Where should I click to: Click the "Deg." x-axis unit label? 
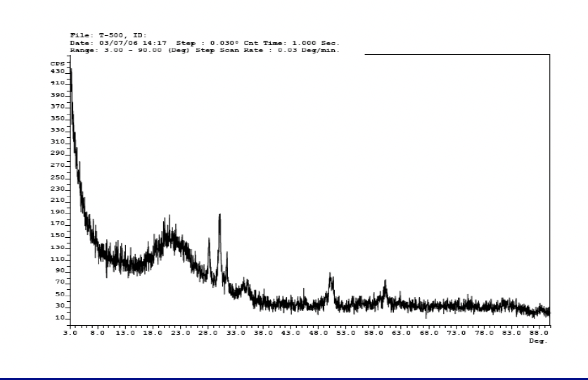538,341
